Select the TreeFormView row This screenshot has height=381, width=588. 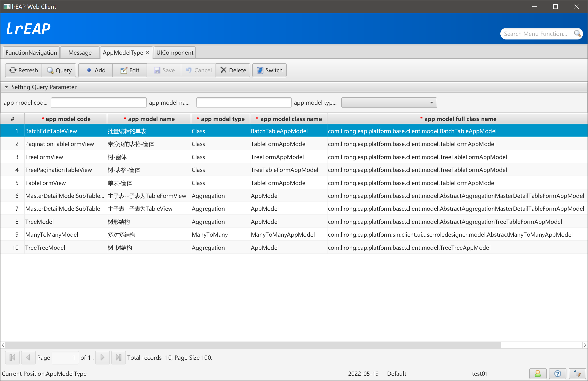pos(294,157)
